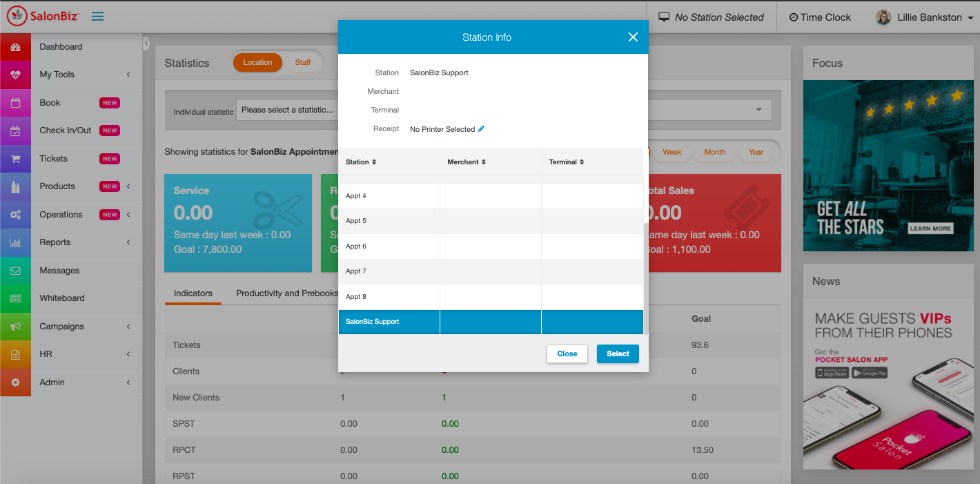Click the monitor icon by No Station Selected
Viewport: 980px width, 484px height.
[x=664, y=17]
